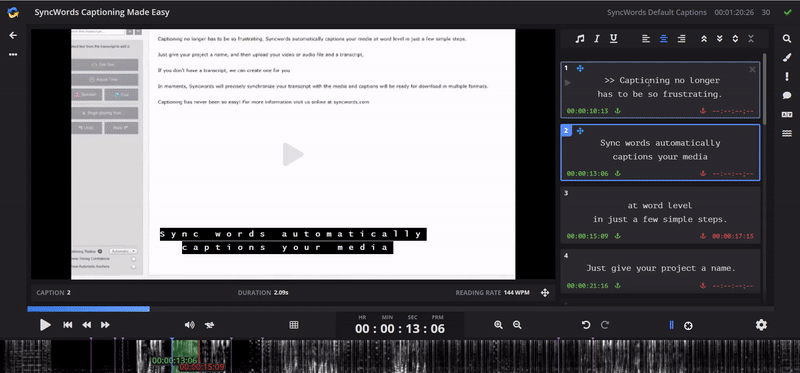Open the search tool in sidebar
Screen dimensions: 800x373
[787, 39]
